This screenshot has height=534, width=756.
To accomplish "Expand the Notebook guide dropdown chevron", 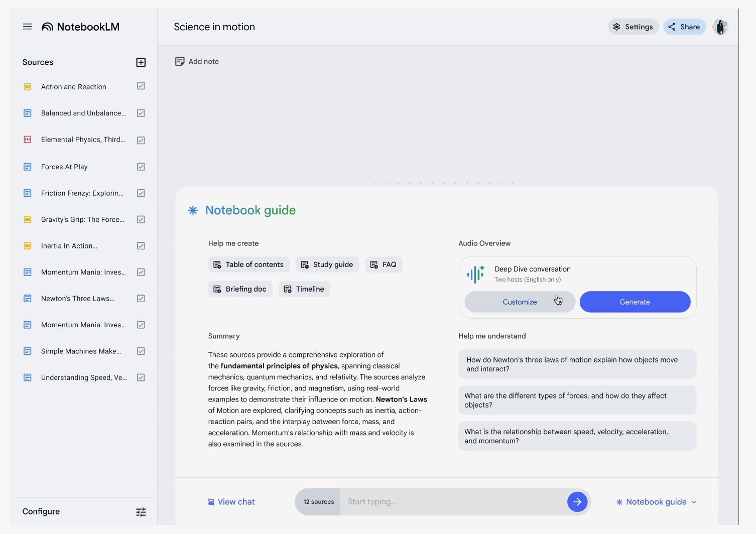I will (x=694, y=502).
